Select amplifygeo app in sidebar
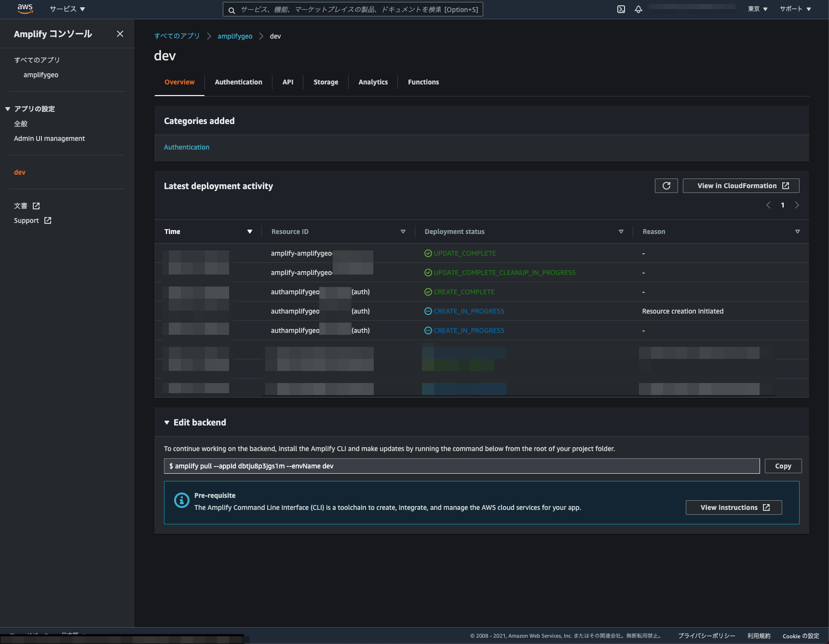The width and height of the screenshot is (829, 644). click(41, 75)
